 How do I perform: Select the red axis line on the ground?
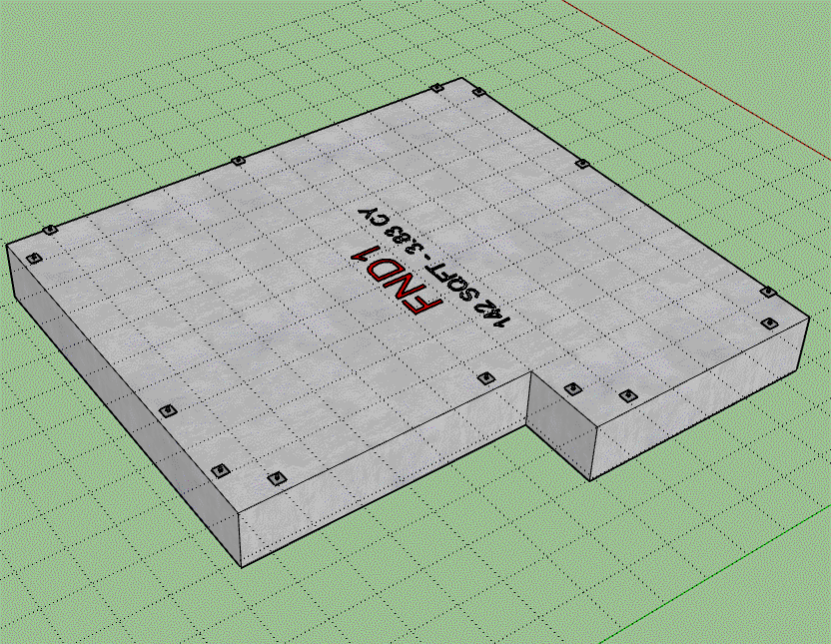[x=695, y=79]
